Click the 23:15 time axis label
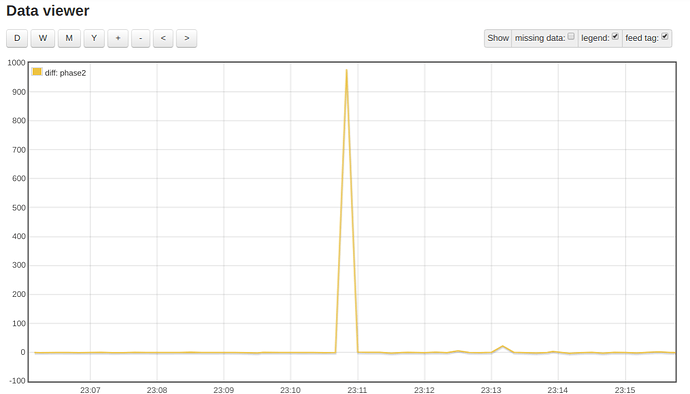This screenshot has height=394, width=690. (625, 390)
